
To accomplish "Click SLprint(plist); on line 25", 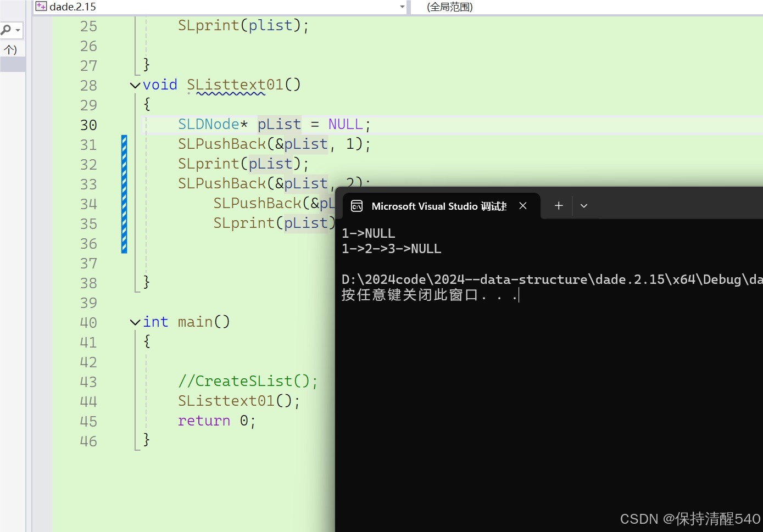I will (243, 26).
